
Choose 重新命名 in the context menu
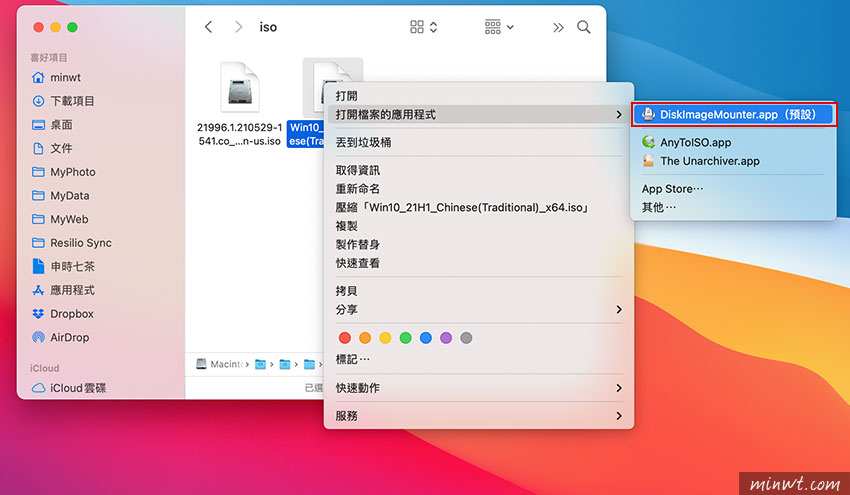479,189
